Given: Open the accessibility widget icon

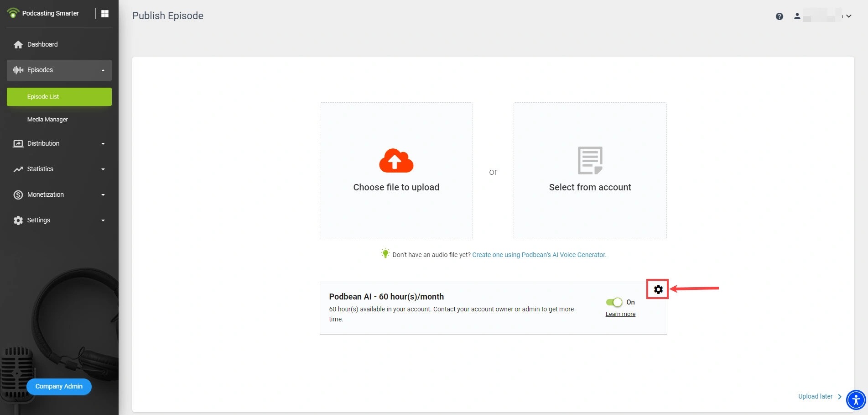Looking at the screenshot, I should coord(856,400).
